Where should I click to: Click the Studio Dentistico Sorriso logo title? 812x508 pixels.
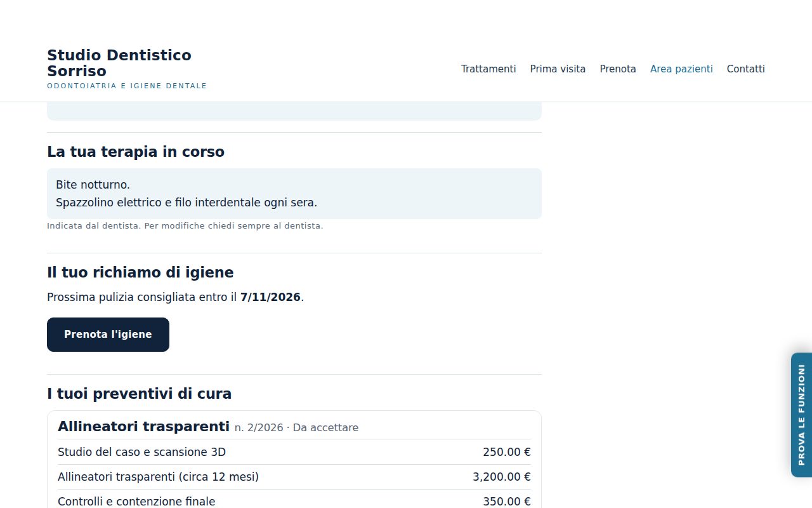(x=119, y=63)
